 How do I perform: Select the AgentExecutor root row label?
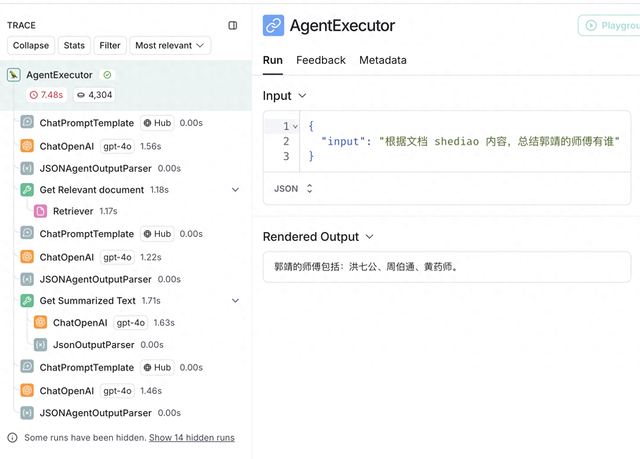[x=60, y=75]
